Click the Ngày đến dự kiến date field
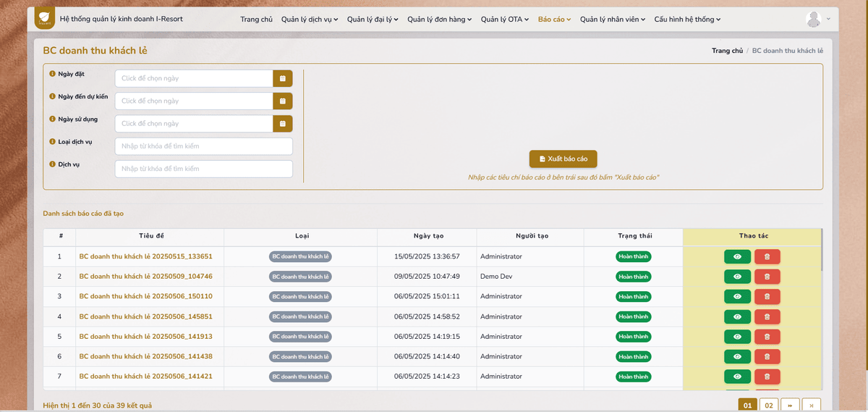This screenshot has width=868, height=412. (x=194, y=101)
